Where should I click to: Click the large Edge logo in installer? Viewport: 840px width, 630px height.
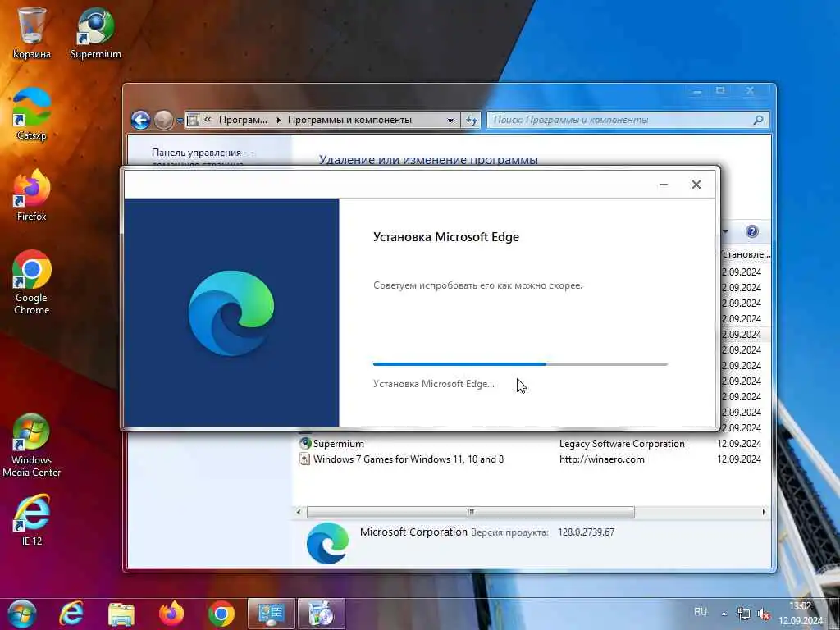[231, 313]
